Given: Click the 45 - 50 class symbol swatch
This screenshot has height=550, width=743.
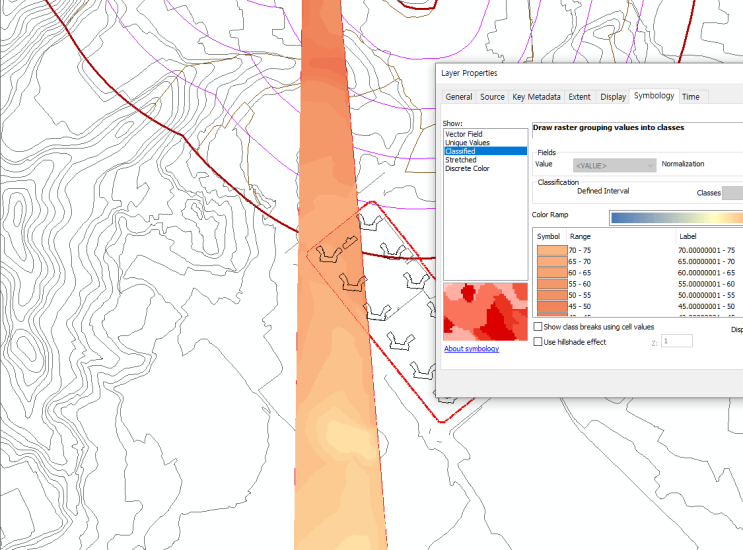Looking at the screenshot, I should (x=552, y=307).
